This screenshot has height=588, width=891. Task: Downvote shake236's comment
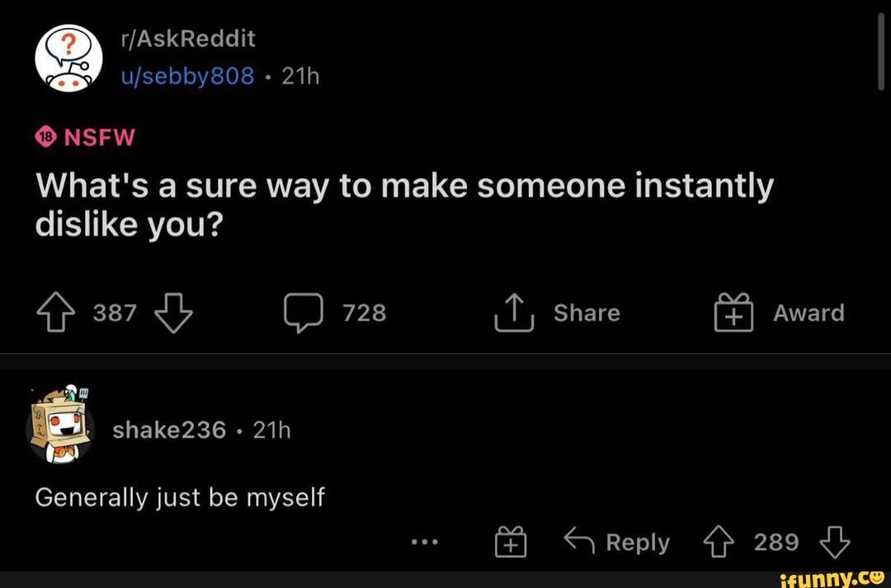pyautogui.click(x=836, y=543)
